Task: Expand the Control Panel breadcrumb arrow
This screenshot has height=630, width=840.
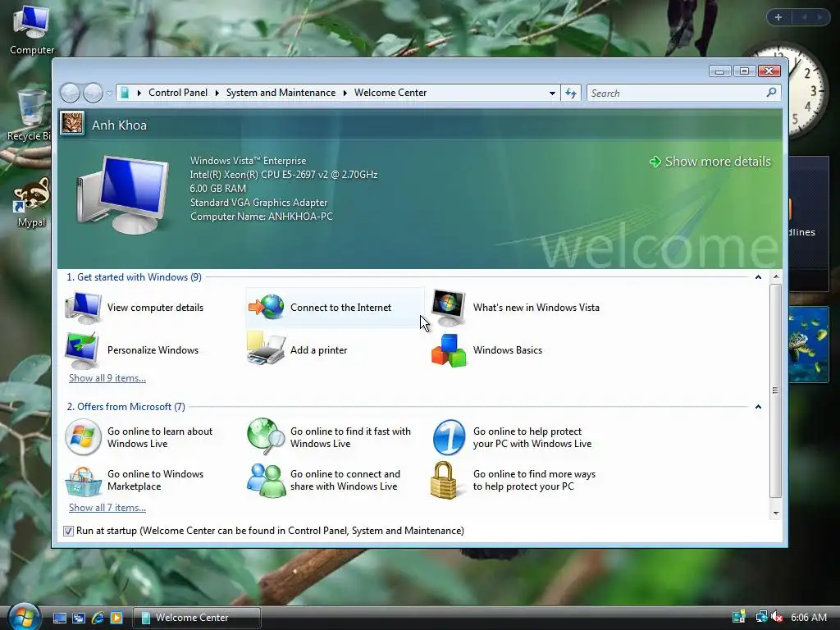Action: click(x=217, y=94)
